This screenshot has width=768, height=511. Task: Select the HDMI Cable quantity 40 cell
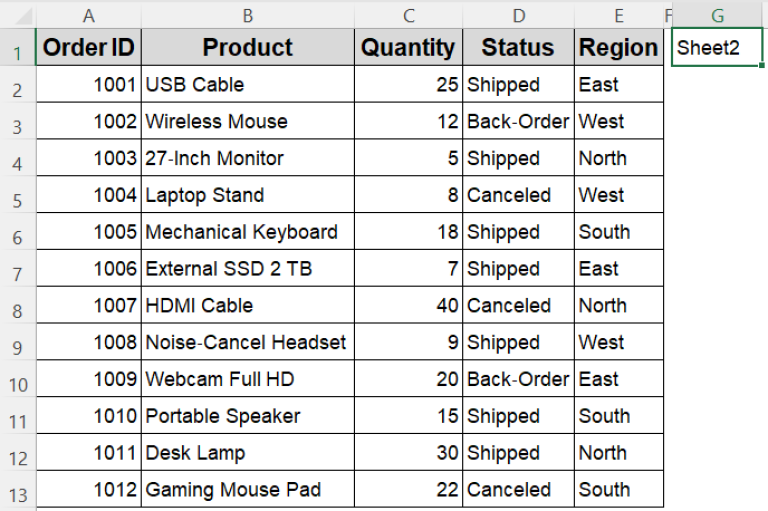click(408, 306)
